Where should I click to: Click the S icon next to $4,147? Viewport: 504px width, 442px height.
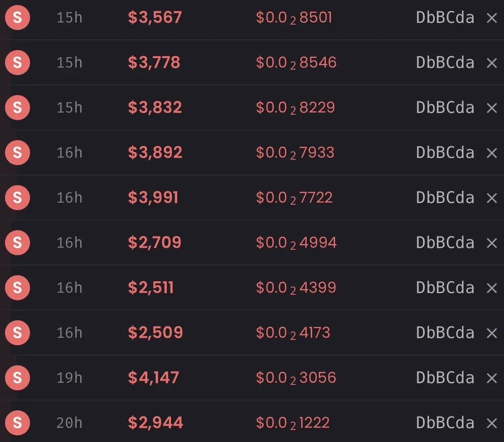[x=17, y=378]
